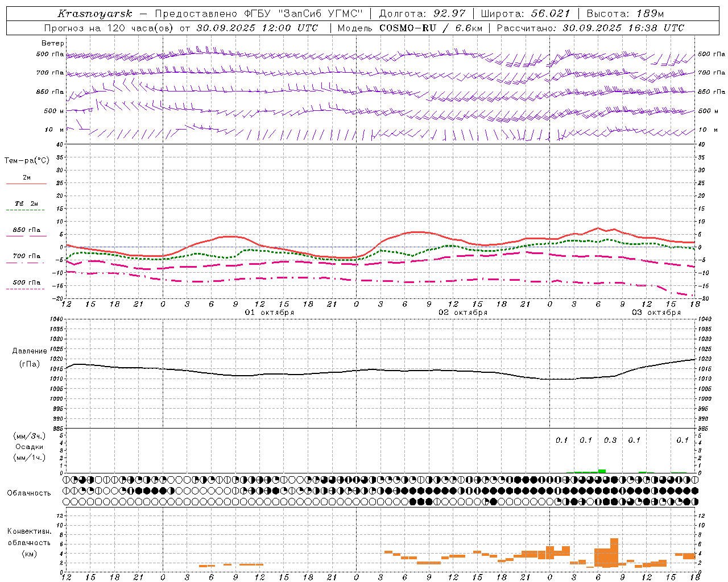
Task: Click the "Облачность" cloud cover label
Action: pos(29,493)
